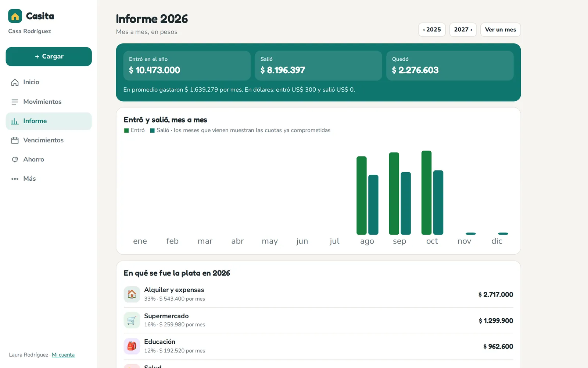The image size is (588, 368).
Task: Click the October Entró bar
Action: coord(426,192)
